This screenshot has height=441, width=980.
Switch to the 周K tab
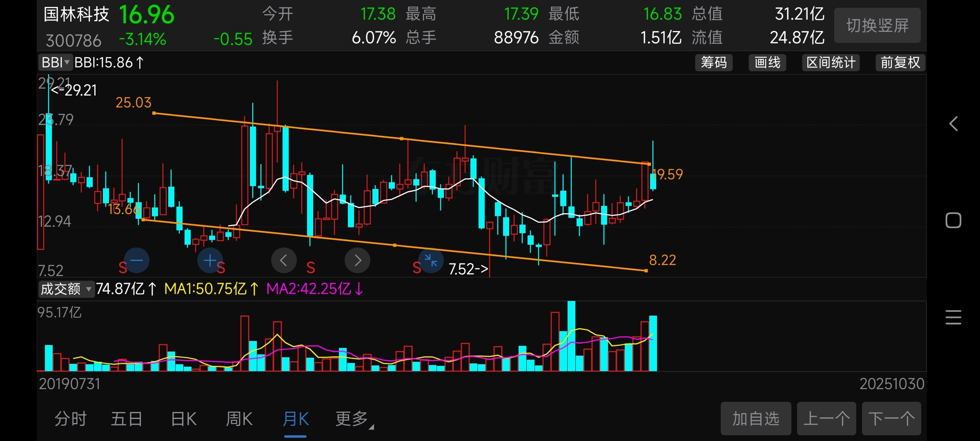[x=239, y=419]
